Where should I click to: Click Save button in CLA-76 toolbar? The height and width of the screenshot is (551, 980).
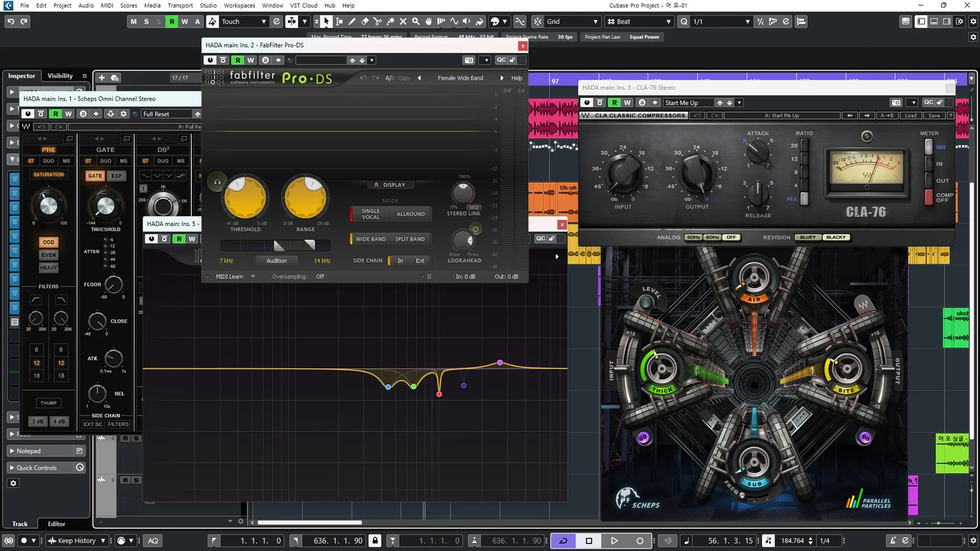tap(934, 116)
